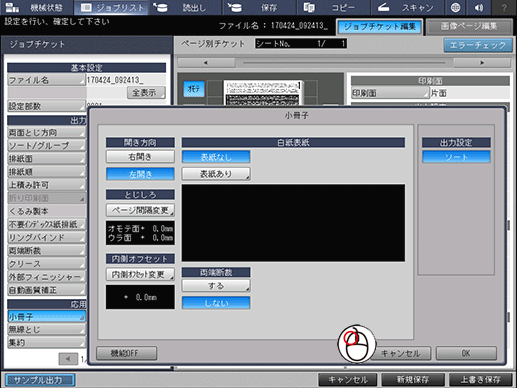Click キャンセル in the 小冊子 dialog

tap(400, 353)
